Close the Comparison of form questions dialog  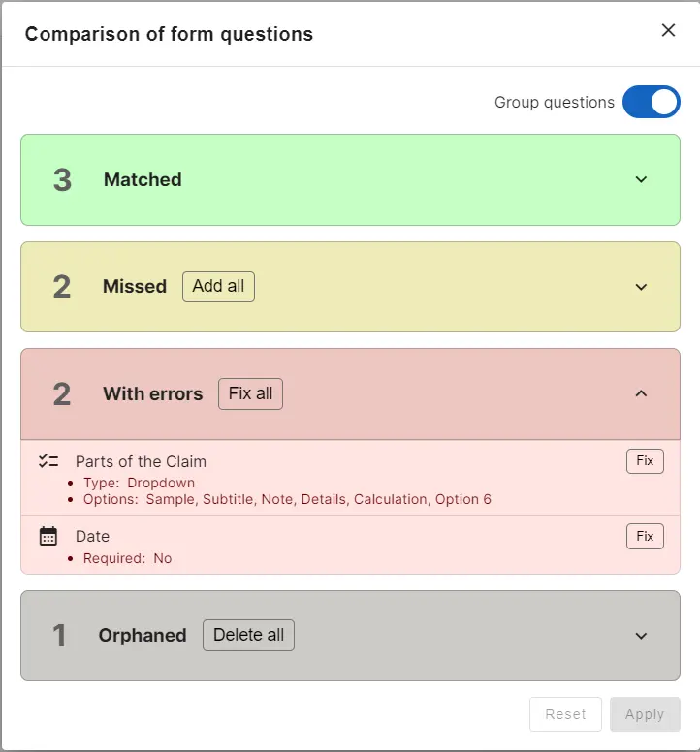(x=668, y=30)
